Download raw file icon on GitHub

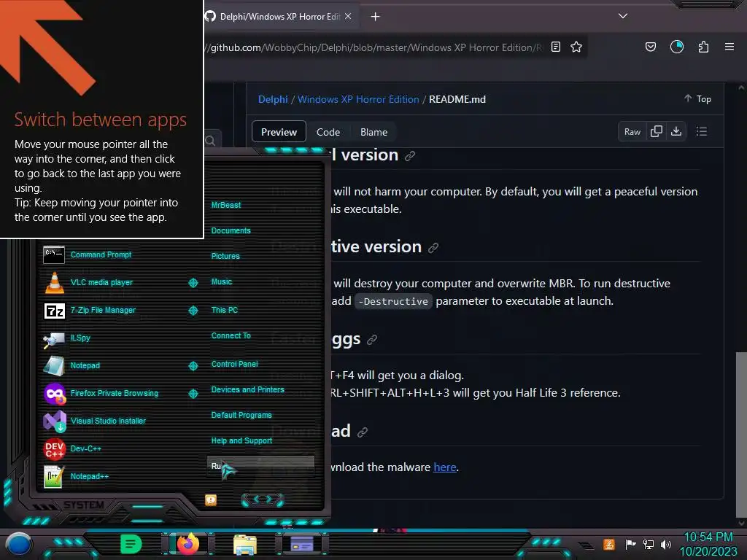pos(676,131)
